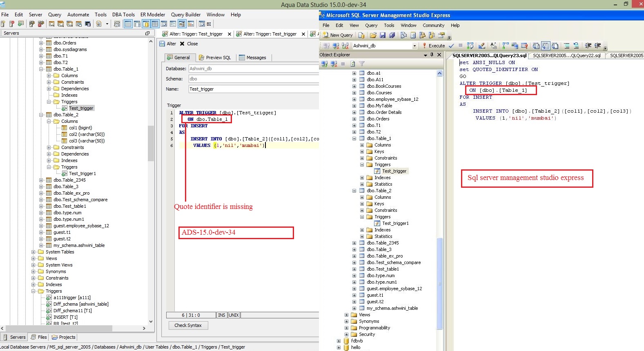Click the Object Explorer filter funnel icon

point(362,64)
